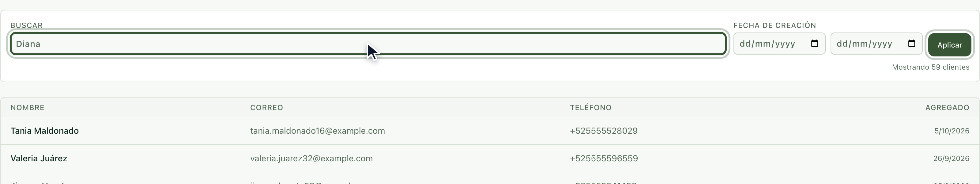Focus the Buscar search field containing Diana
This screenshot has height=184, width=980.
click(368, 44)
